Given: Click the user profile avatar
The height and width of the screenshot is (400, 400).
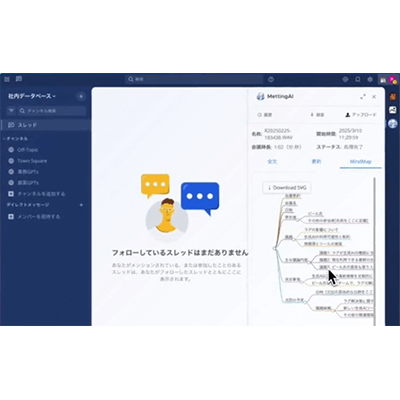Looking at the screenshot, I should (x=393, y=80).
